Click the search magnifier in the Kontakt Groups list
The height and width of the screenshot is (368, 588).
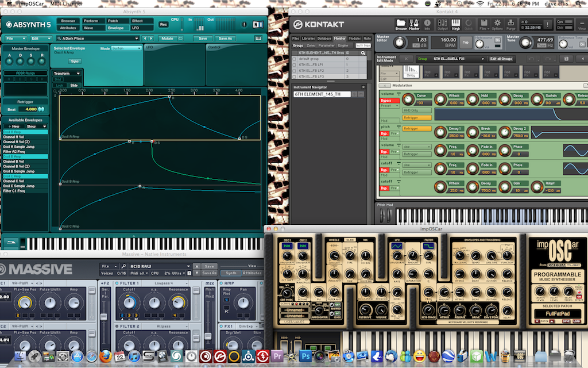click(x=363, y=53)
